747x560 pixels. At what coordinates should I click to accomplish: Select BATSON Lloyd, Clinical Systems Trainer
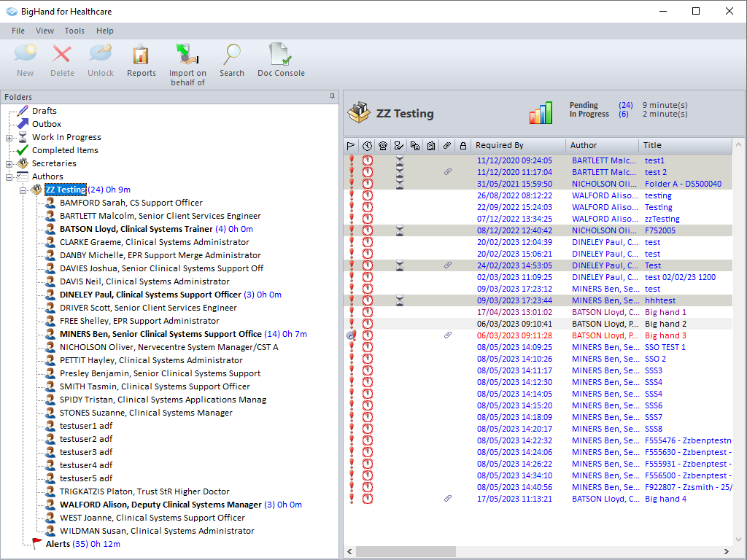pos(136,229)
